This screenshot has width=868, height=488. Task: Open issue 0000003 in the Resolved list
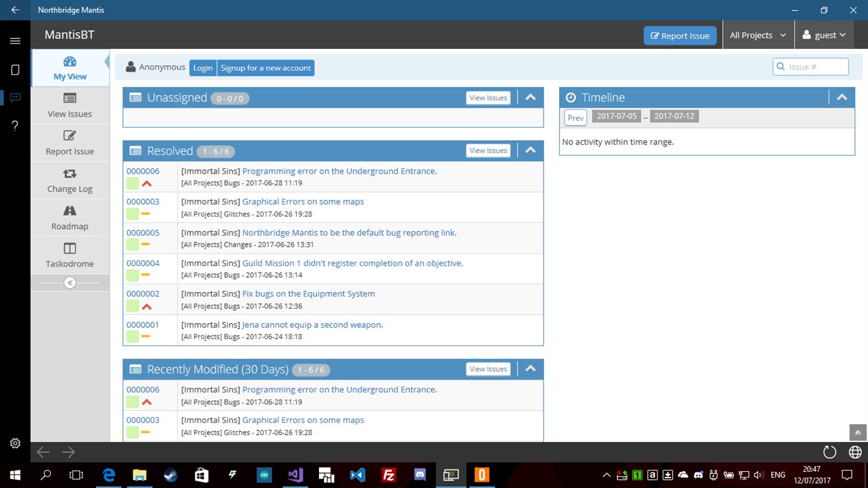[143, 202]
